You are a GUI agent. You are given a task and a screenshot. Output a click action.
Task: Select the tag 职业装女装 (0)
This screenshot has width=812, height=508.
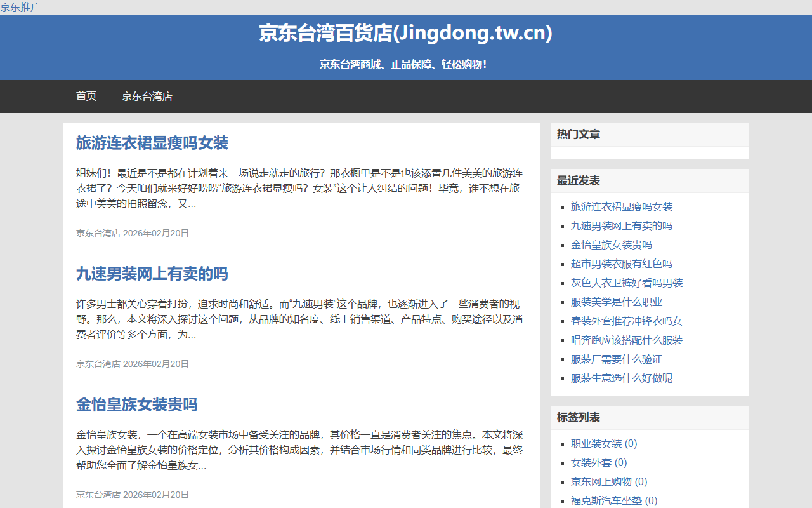click(604, 443)
